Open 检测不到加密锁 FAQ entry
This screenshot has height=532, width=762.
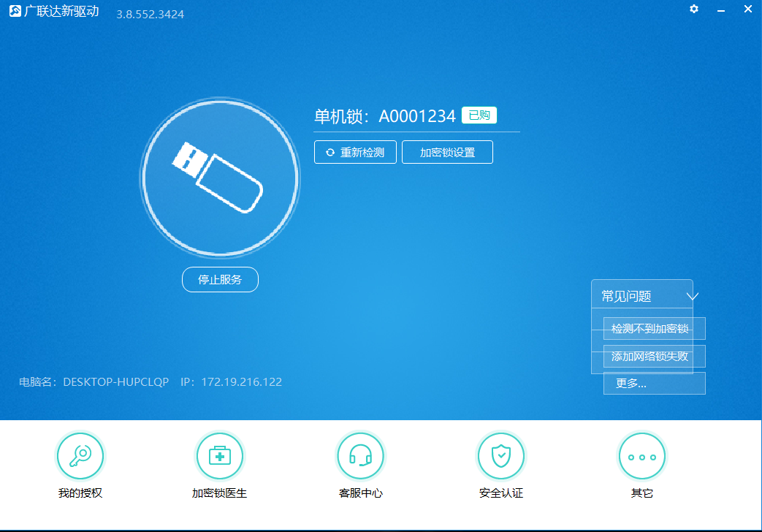654,329
